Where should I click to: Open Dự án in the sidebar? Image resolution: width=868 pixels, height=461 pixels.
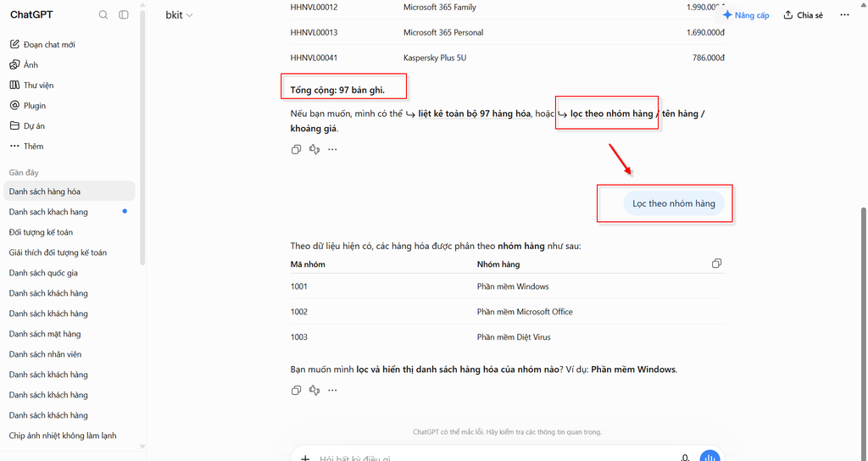coord(27,125)
